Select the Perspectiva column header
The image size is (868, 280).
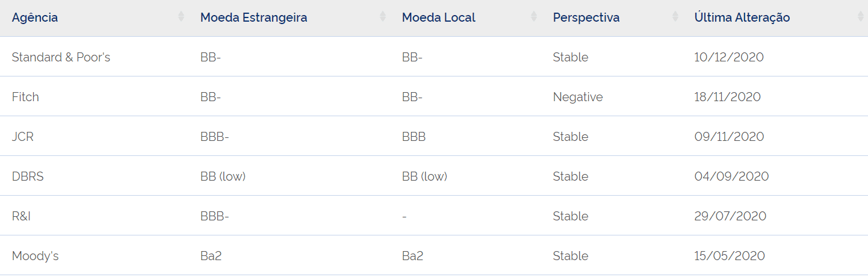pos(586,17)
